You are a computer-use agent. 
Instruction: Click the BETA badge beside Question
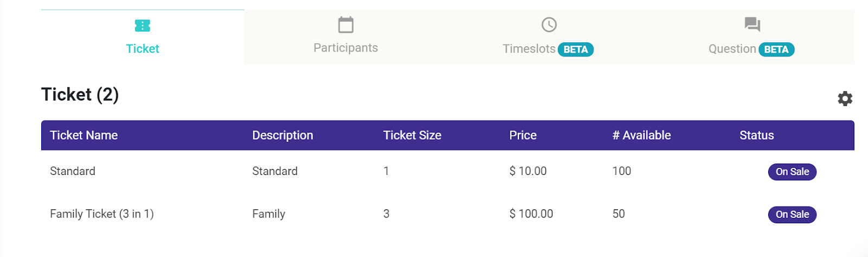[776, 49]
